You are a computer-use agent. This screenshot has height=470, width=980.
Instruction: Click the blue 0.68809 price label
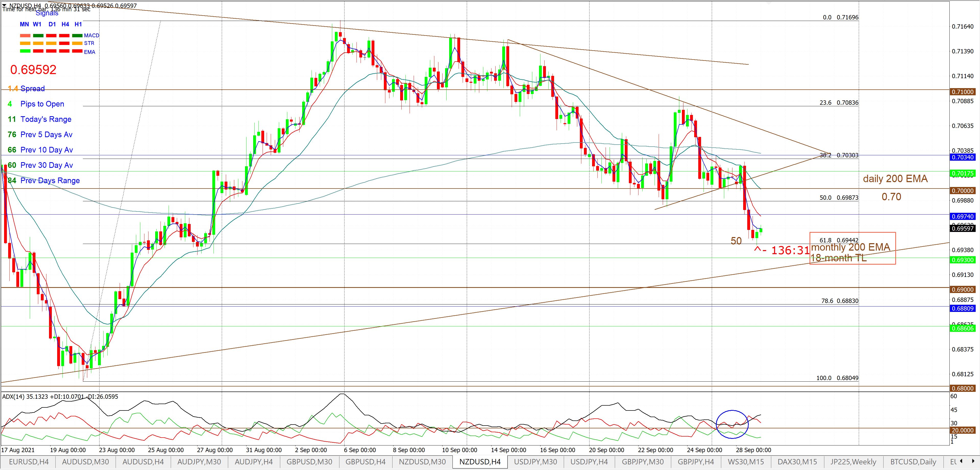pos(962,309)
